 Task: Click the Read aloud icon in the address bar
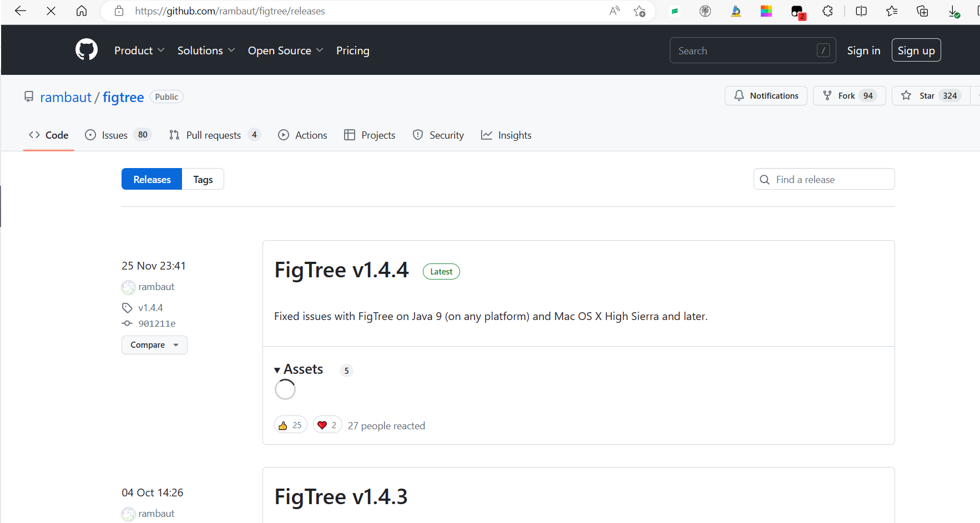point(614,11)
